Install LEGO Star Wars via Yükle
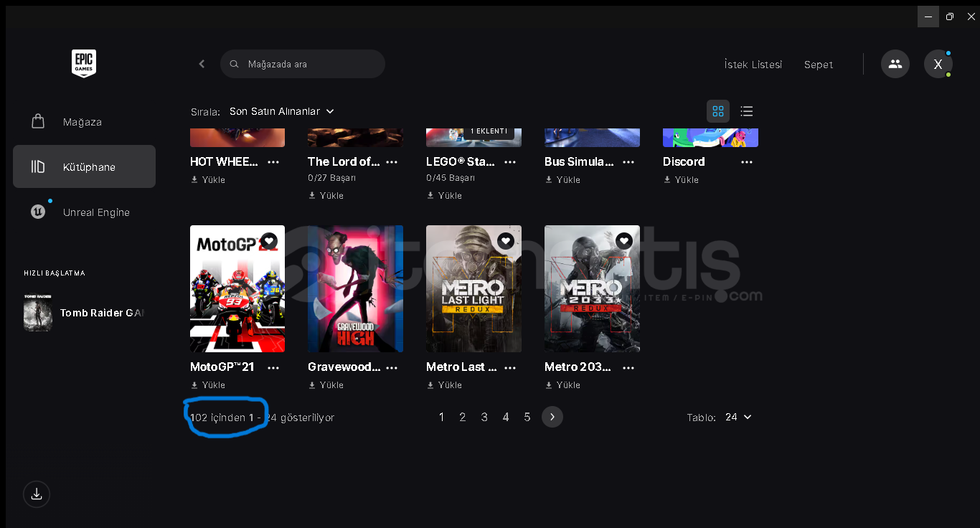This screenshot has width=980, height=528. [444, 196]
